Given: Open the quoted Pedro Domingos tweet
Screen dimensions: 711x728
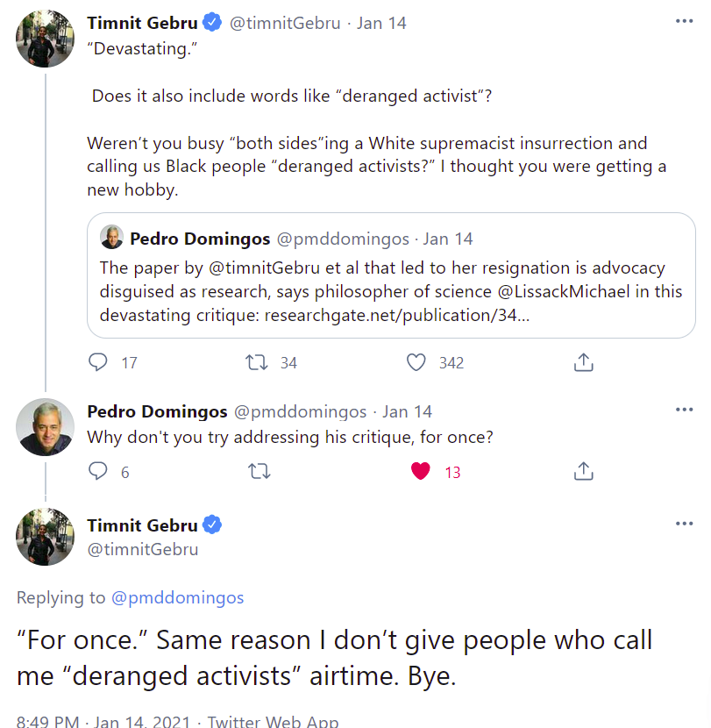Looking at the screenshot, I should point(391,276).
